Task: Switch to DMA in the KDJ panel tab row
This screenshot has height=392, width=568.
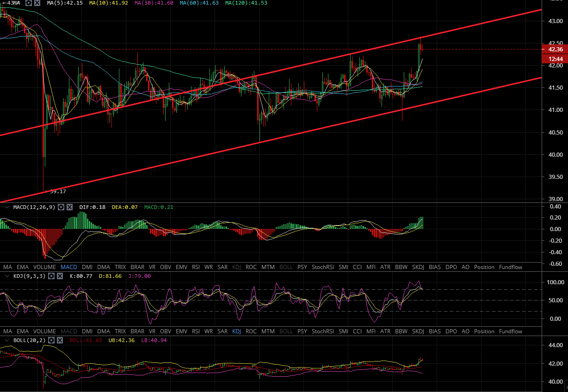Action: pos(104,331)
